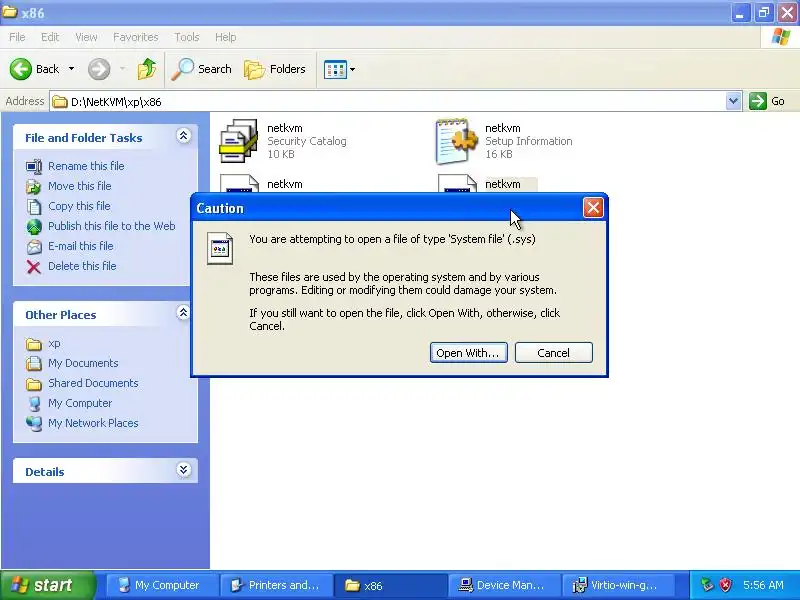Click the system file icon in Caution dialog
Viewport: 800px width, 600px height.
tap(220, 248)
